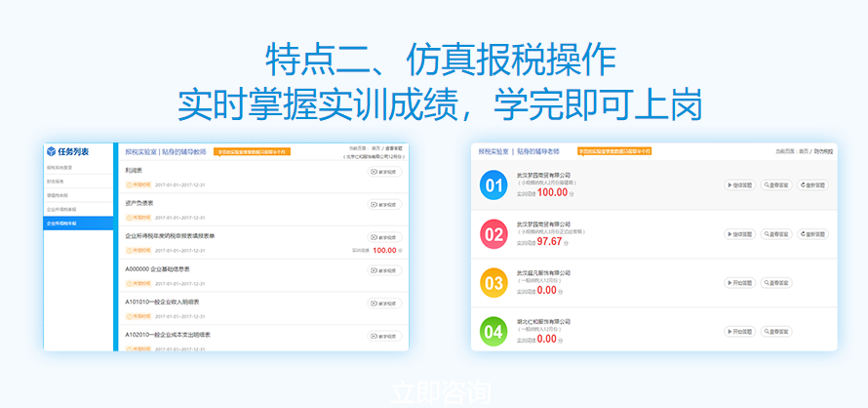Image resolution: width=868 pixels, height=408 pixels.
Task: Click the blue 01 circle badge
Action: 494,185
